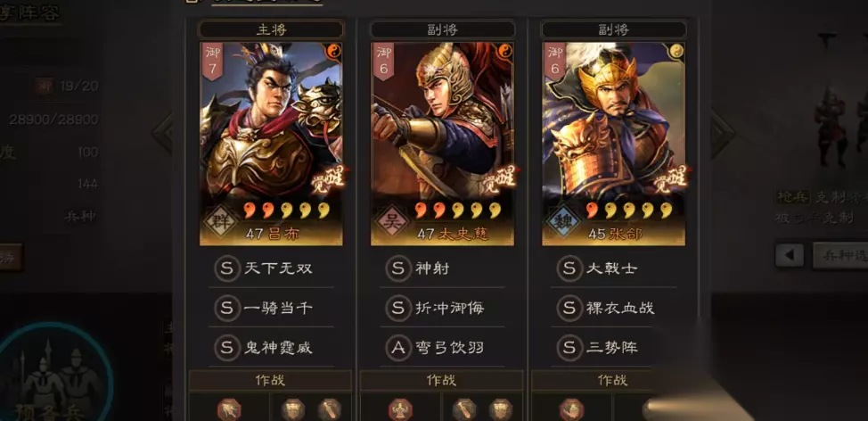Image resolution: width=868 pixels, height=421 pixels.
Task: Select the 一骑当千 skill entry
Action: click(271, 308)
